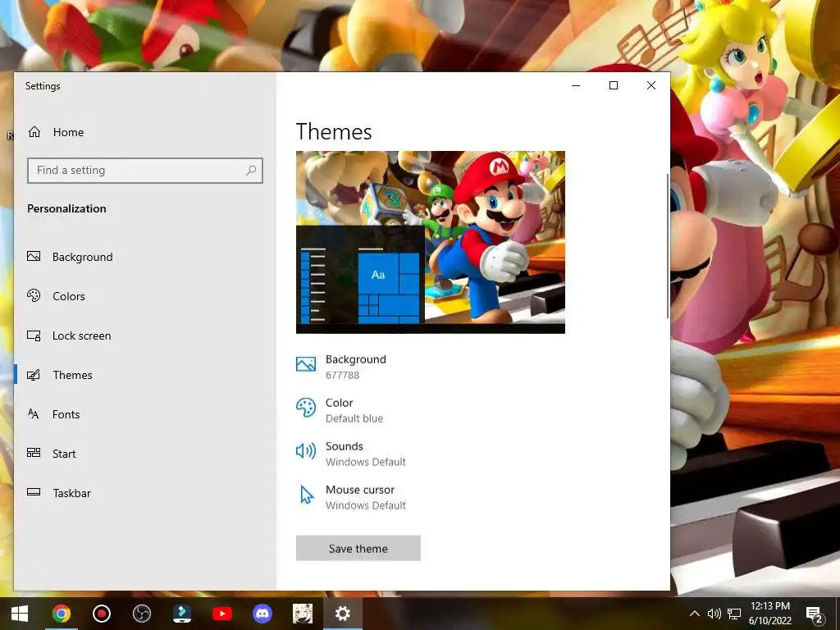Viewport: 840px width, 630px height.
Task: Click the Save theme button
Action: [x=358, y=548]
